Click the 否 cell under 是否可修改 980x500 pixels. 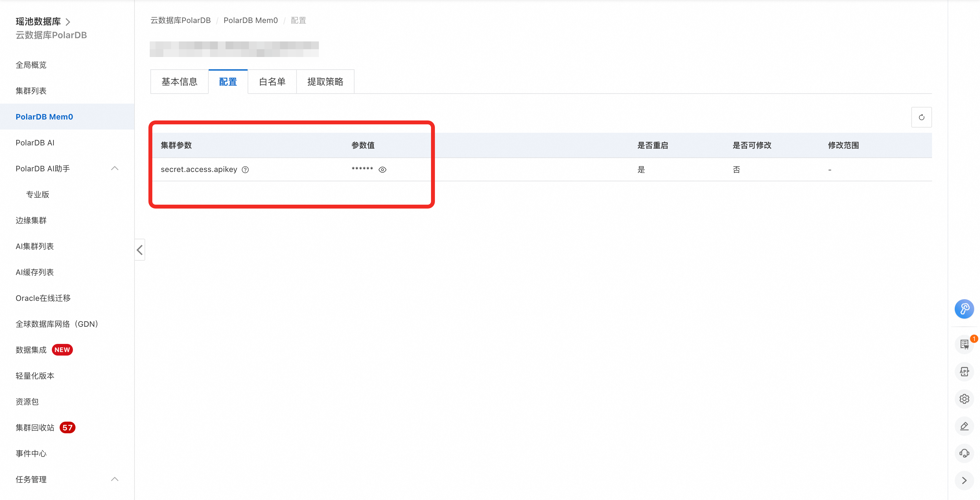(x=737, y=170)
